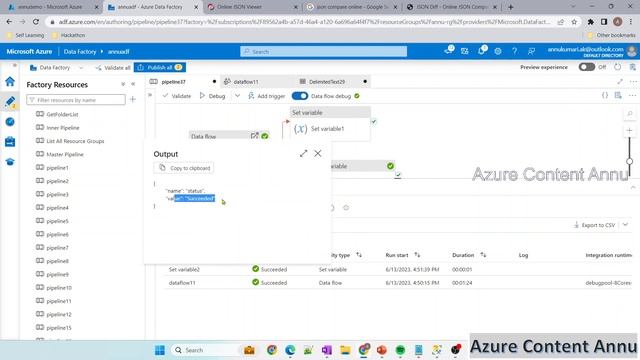640x360 pixels.
Task: Close the Output dialog
Action: pos(318,153)
